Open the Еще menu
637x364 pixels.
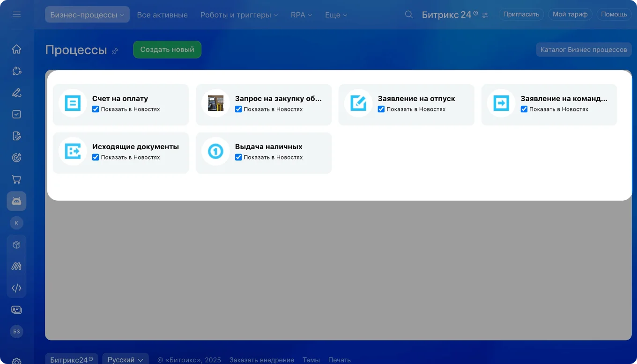point(336,15)
